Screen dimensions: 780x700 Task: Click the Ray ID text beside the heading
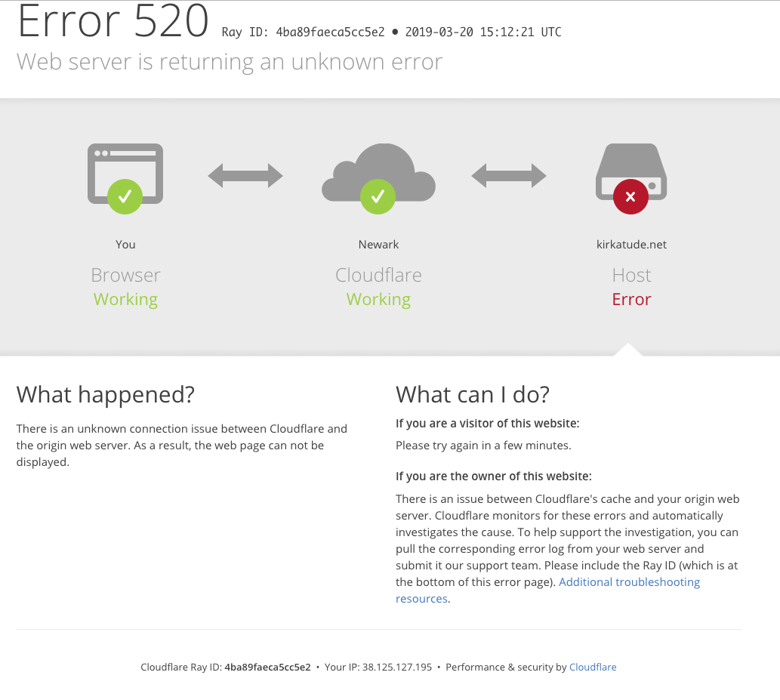coord(303,32)
